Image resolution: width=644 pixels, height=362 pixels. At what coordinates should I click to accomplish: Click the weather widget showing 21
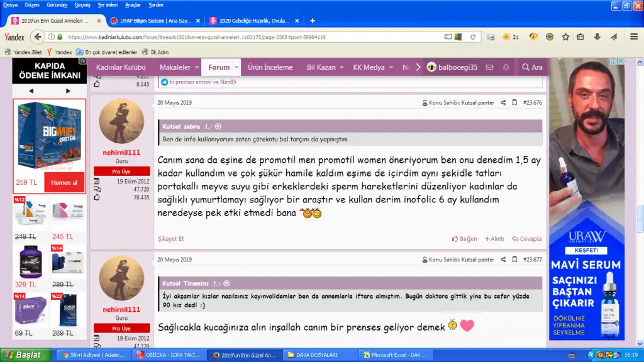tap(511, 37)
